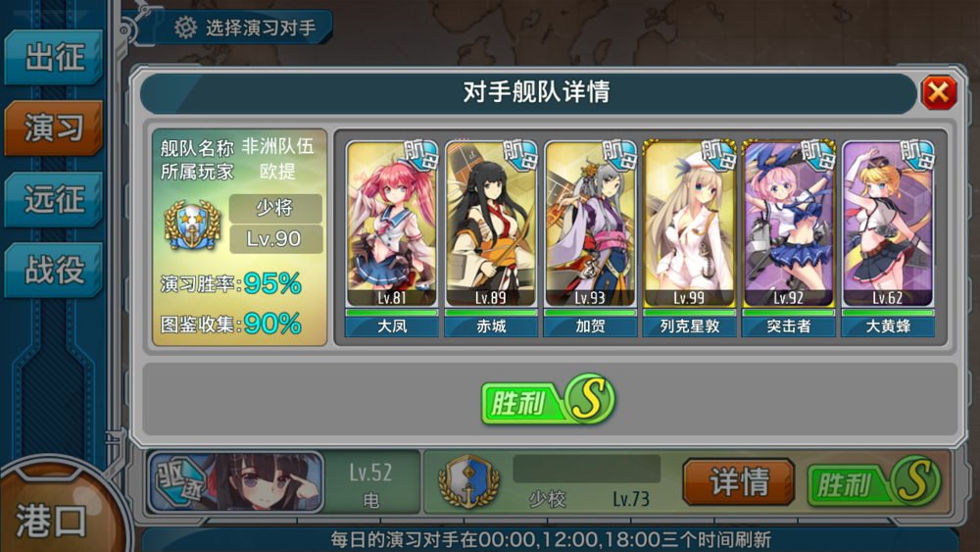Open the 出征 sortie menu
The image size is (980, 552).
click(54, 57)
